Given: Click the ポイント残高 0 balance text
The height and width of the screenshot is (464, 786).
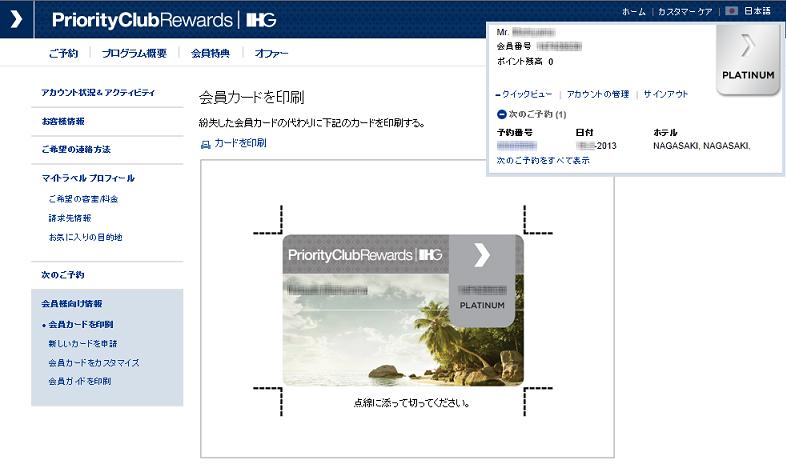Looking at the screenshot, I should (x=525, y=62).
